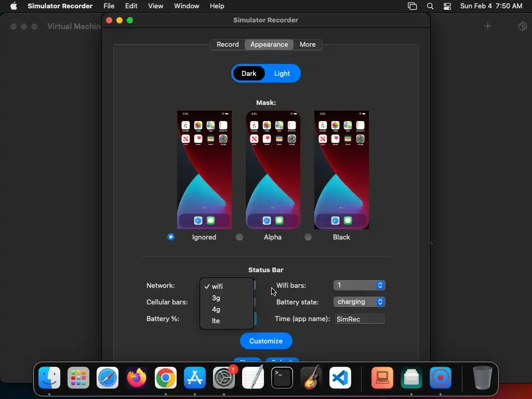Launch Google Chrome from the dock
The height and width of the screenshot is (399, 532).
[x=166, y=378]
